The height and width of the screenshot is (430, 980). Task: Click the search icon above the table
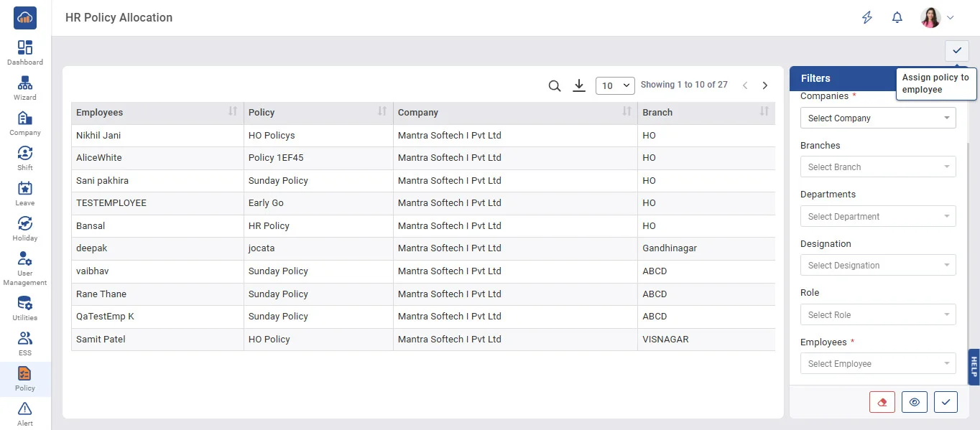point(555,85)
